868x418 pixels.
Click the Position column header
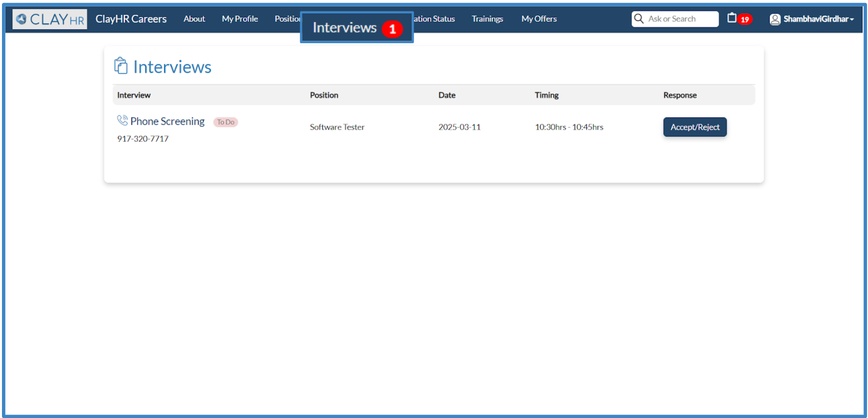point(324,95)
